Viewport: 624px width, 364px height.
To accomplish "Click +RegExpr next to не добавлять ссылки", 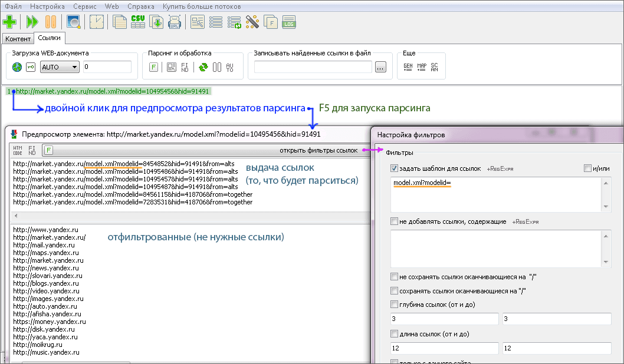I will pyautogui.click(x=526, y=221).
